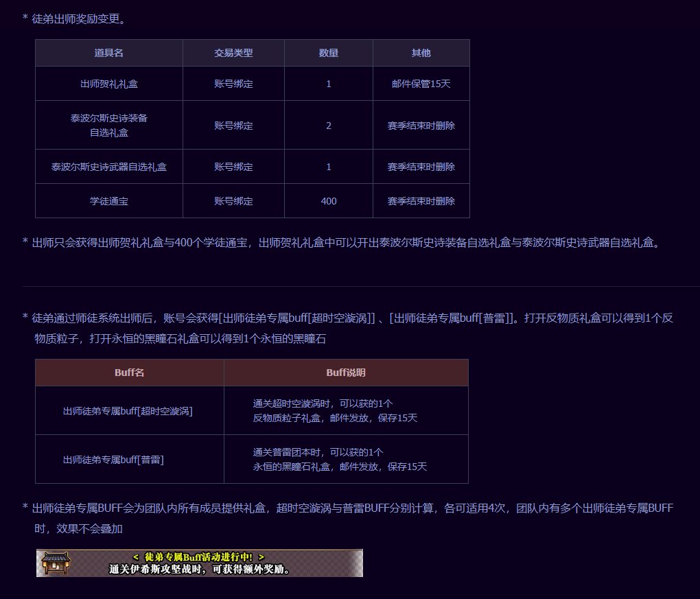Image resolution: width=700 pixels, height=599 pixels.
Task: Click the 徒弟出师奖励变更 heading text
Action: [78, 19]
